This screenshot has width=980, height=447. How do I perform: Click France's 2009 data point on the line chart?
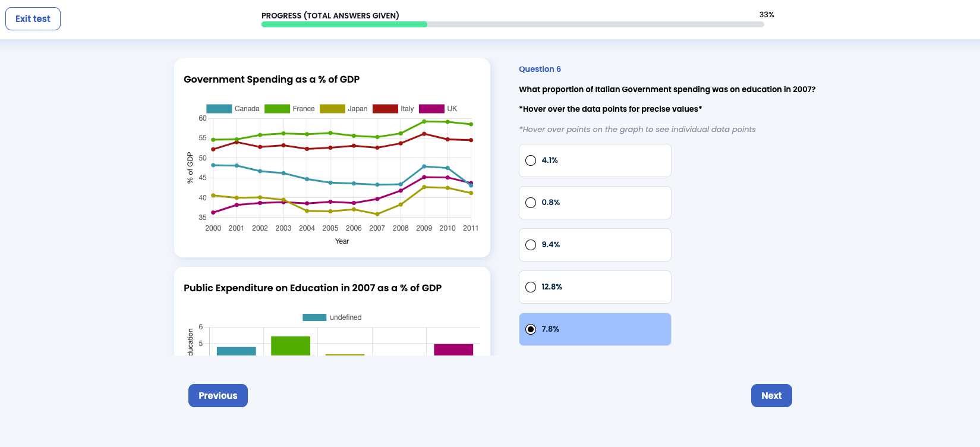(424, 121)
